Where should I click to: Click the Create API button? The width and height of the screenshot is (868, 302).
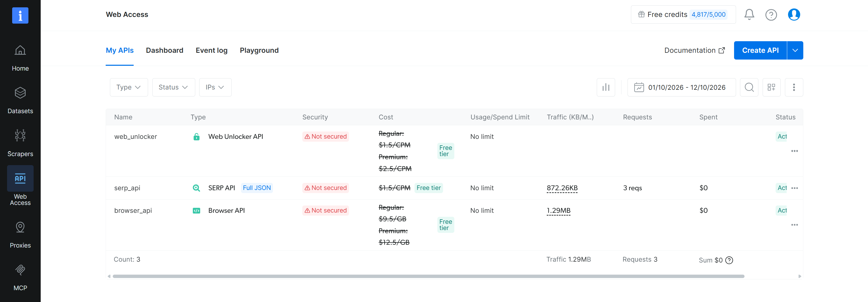point(760,51)
